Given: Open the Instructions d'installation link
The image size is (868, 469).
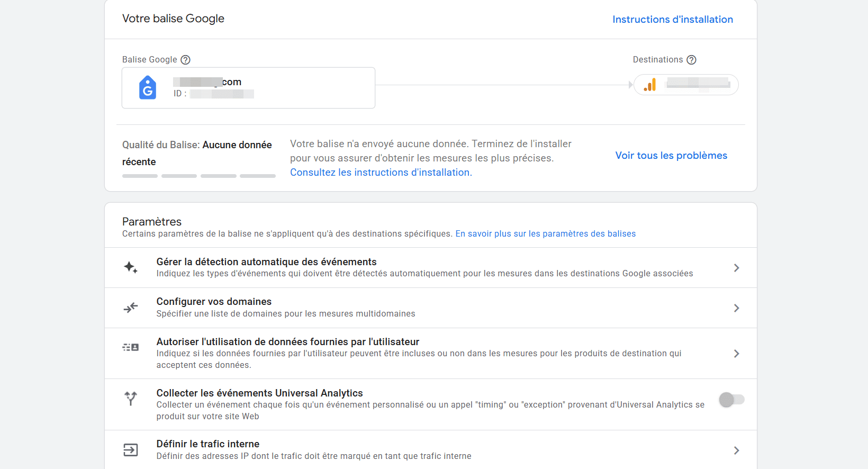Looking at the screenshot, I should pos(673,20).
